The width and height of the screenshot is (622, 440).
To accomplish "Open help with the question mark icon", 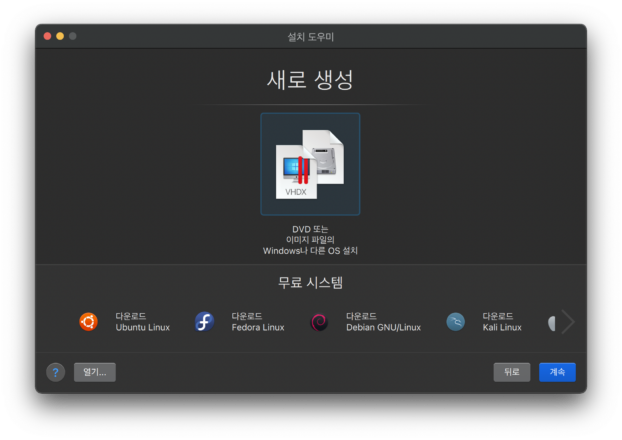I will point(56,372).
